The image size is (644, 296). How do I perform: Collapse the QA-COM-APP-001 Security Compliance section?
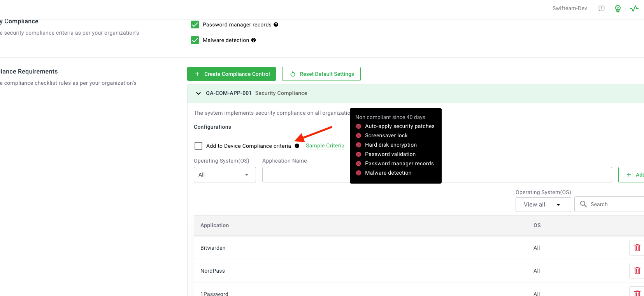coord(198,93)
